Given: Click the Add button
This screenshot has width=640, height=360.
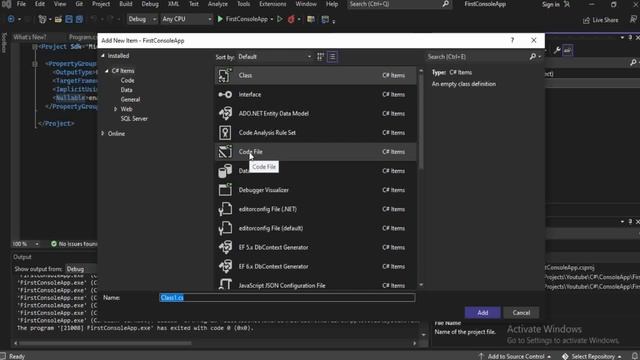Looking at the screenshot, I should tap(482, 313).
